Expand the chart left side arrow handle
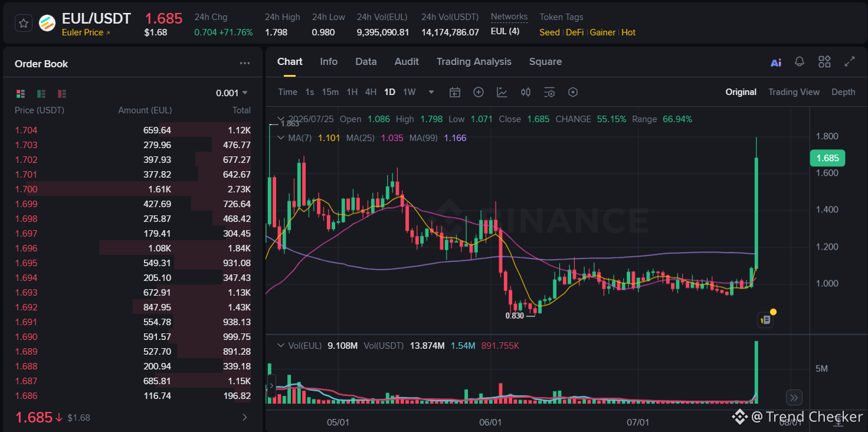The image size is (868, 432). 271,385
